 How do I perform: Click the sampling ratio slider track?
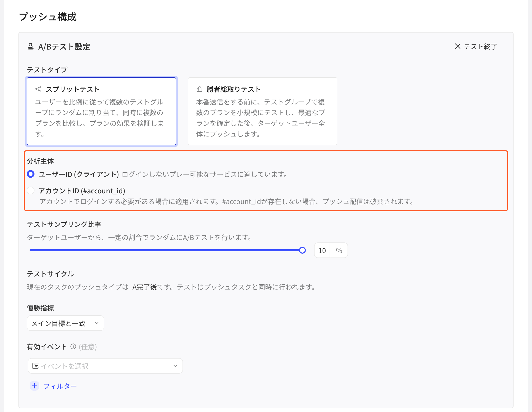(166, 250)
